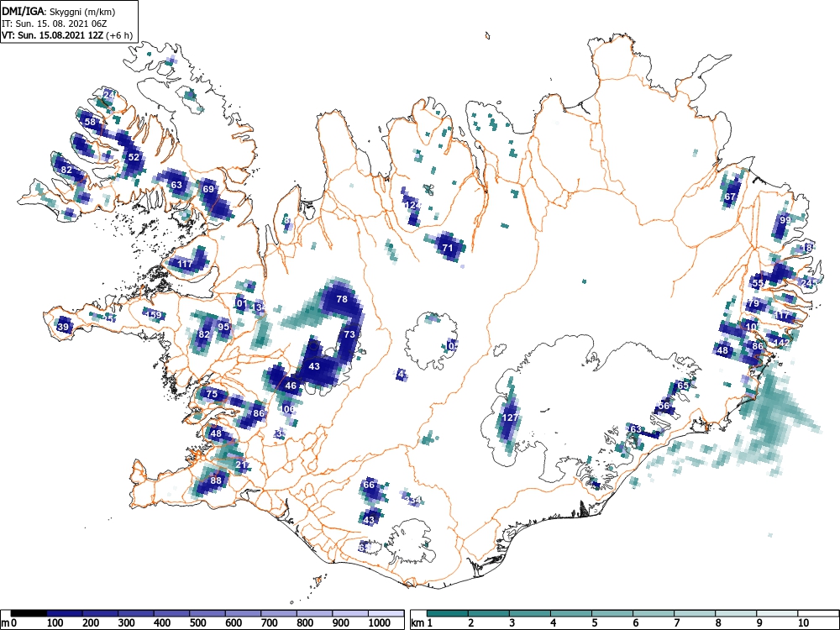840x630 pixels.
Task: Click the 'DMI/IGA: Skyggni (m/km)' title text
Action: (x=59, y=11)
